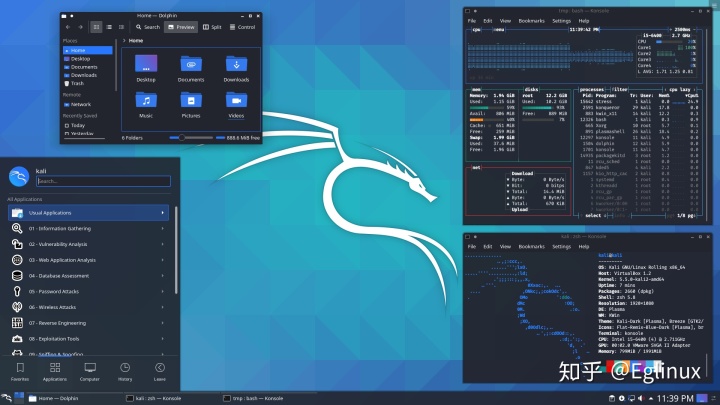Click the 11:39 PM taskbar clock
This screenshot has height=405, width=720.
(675, 398)
